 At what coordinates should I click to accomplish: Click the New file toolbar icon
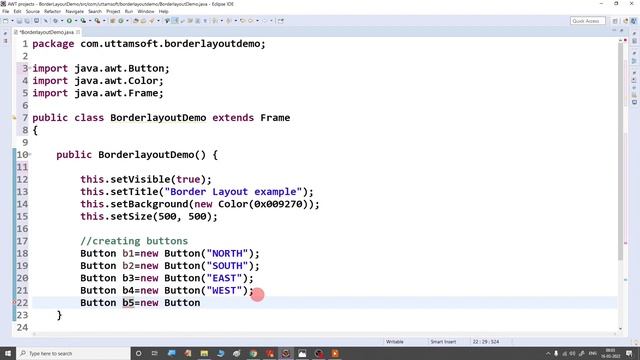coord(6,21)
